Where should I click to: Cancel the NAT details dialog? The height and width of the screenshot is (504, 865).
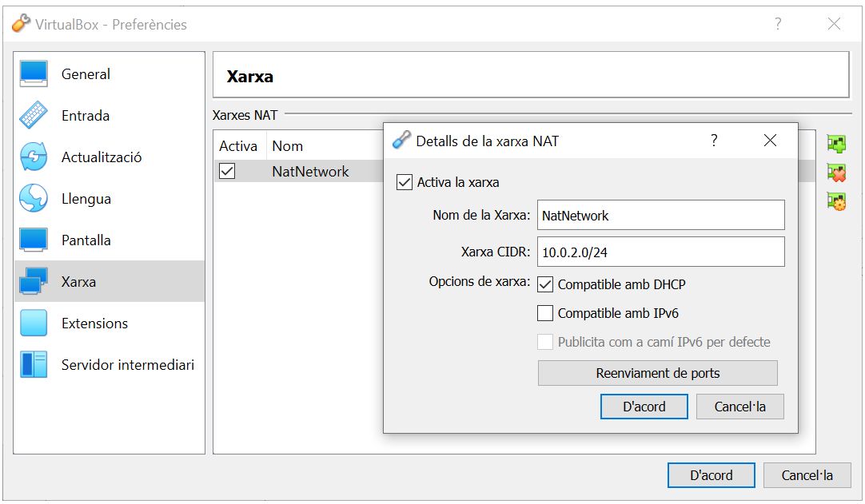739,407
